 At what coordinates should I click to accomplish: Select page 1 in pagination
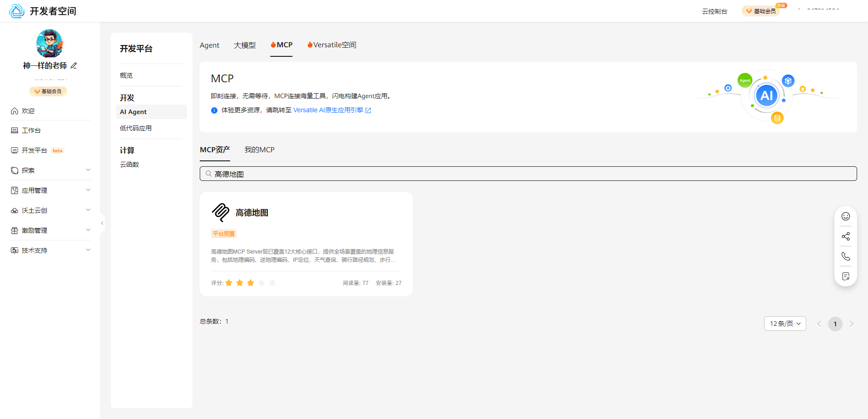click(x=835, y=324)
